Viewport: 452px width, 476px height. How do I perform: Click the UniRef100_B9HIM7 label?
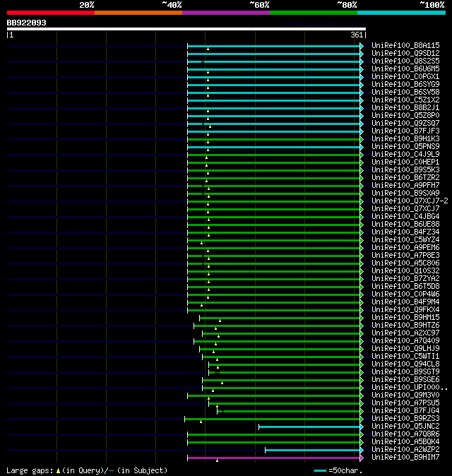[x=405, y=458]
